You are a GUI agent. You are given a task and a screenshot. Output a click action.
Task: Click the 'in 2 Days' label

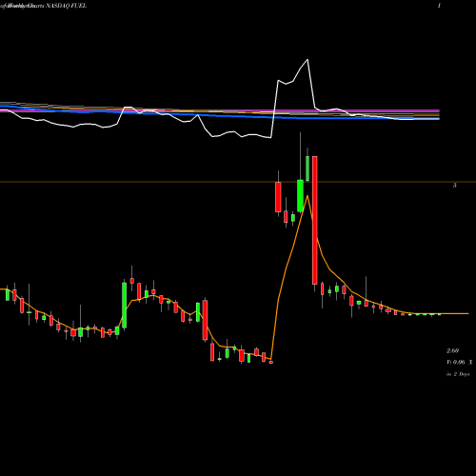coord(458,374)
